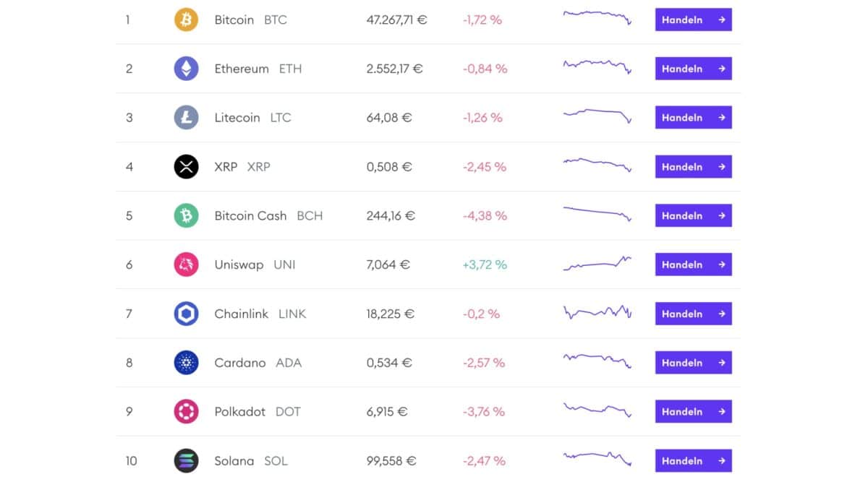Screen dimensions: 868x482
Task: Open the Bitcoin Cash name link
Action: click(250, 215)
